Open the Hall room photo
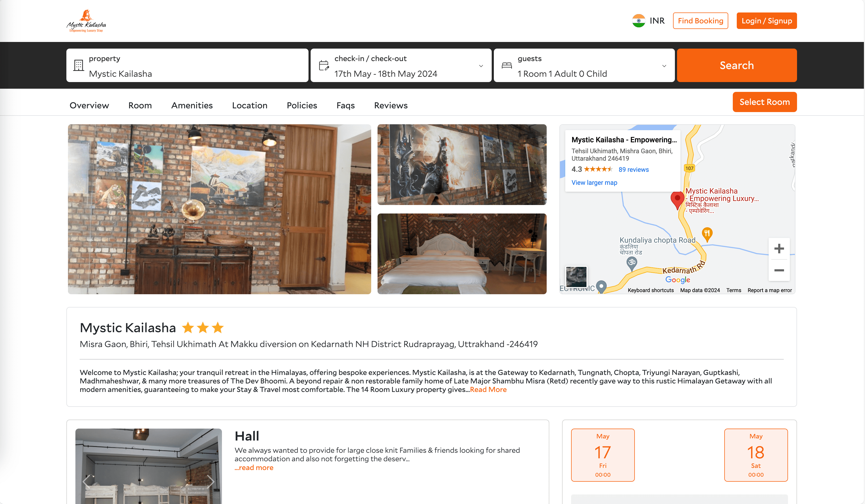The image size is (865, 504). pyautogui.click(x=149, y=466)
